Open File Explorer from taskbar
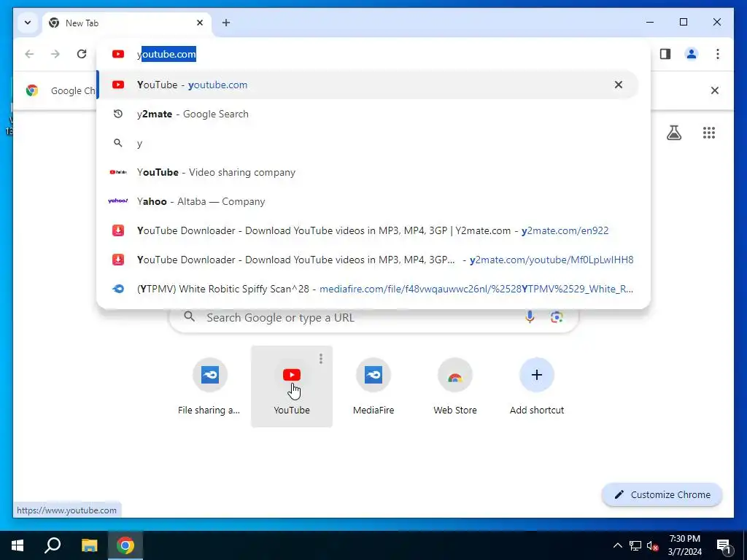 (x=89, y=545)
